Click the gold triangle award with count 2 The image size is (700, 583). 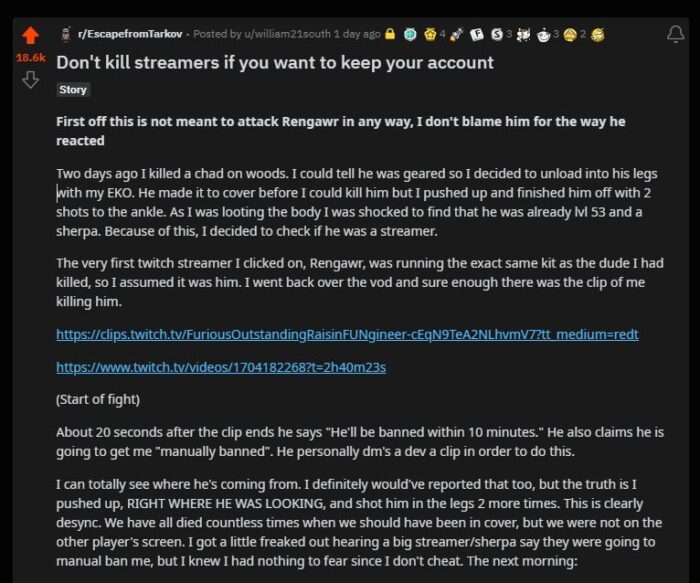570,34
